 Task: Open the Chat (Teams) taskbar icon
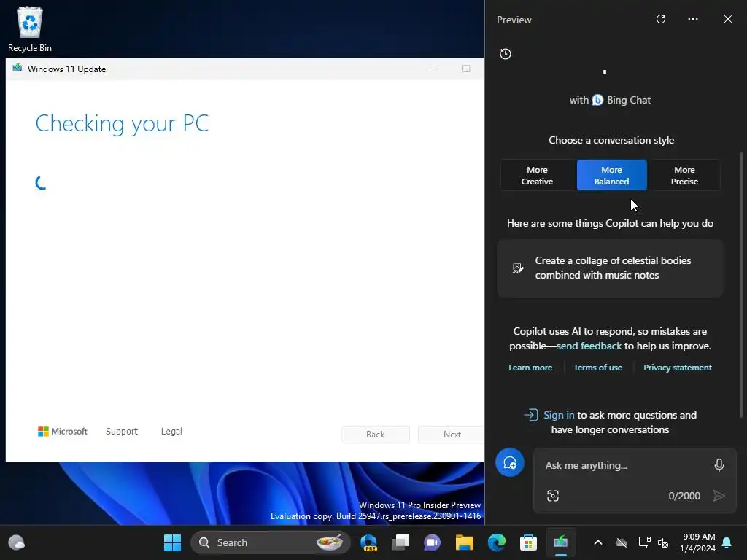[x=432, y=542]
